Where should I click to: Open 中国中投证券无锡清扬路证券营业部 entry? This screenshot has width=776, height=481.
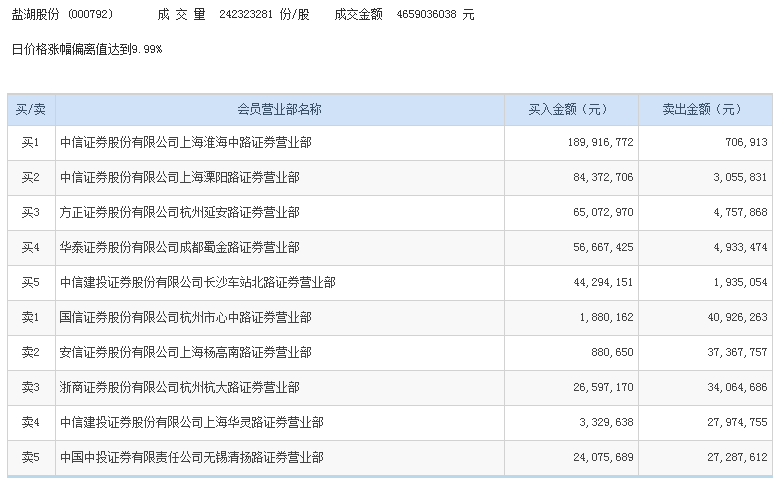click(191, 458)
